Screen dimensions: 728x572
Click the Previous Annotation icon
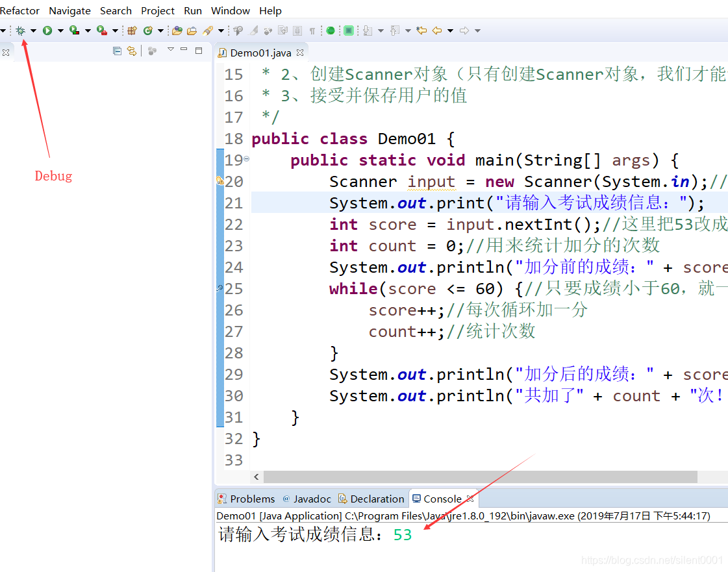pyautogui.click(x=395, y=31)
